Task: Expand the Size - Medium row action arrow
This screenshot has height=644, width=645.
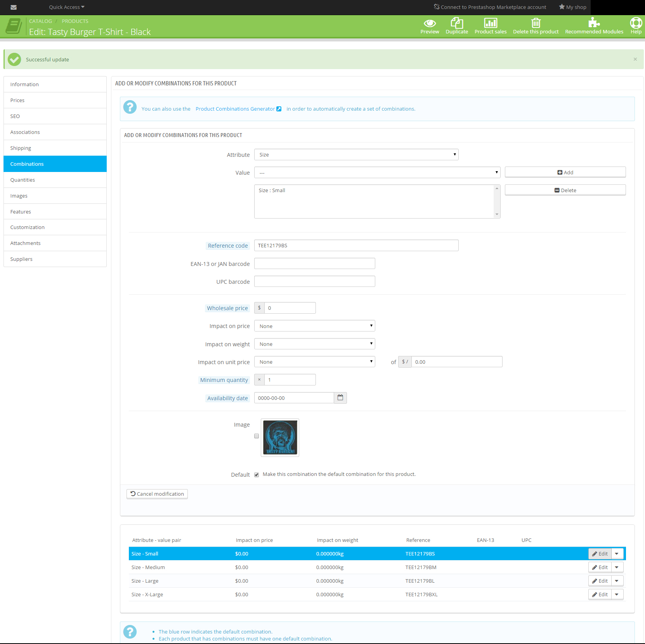Action: (617, 568)
